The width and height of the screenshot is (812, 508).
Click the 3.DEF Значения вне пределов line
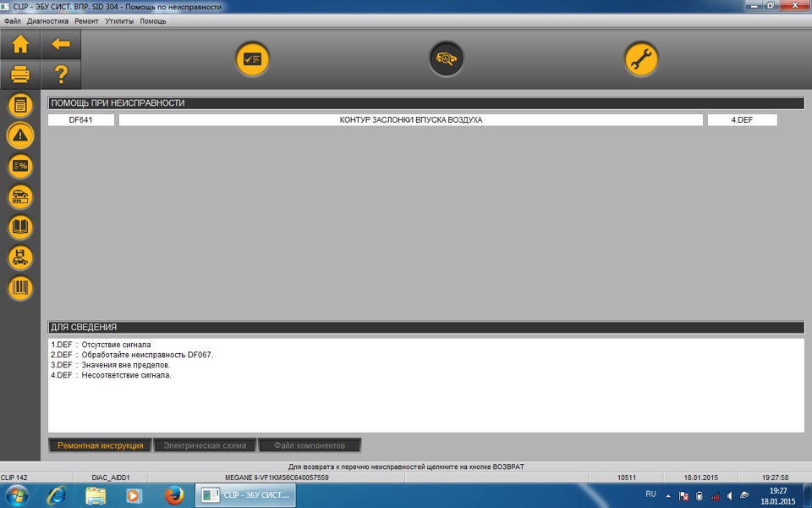coord(110,365)
